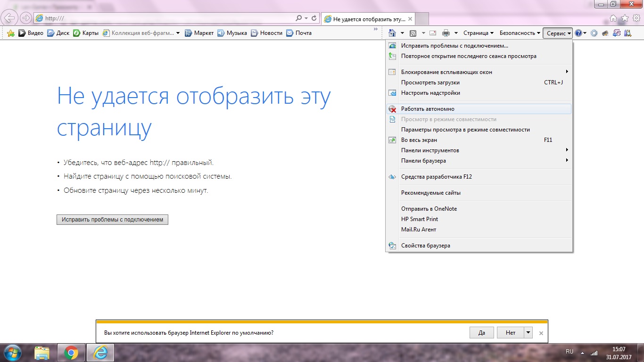Open the dropdown arrow next to Нет button
This screenshot has height=362, width=644.
[x=528, y=332]
